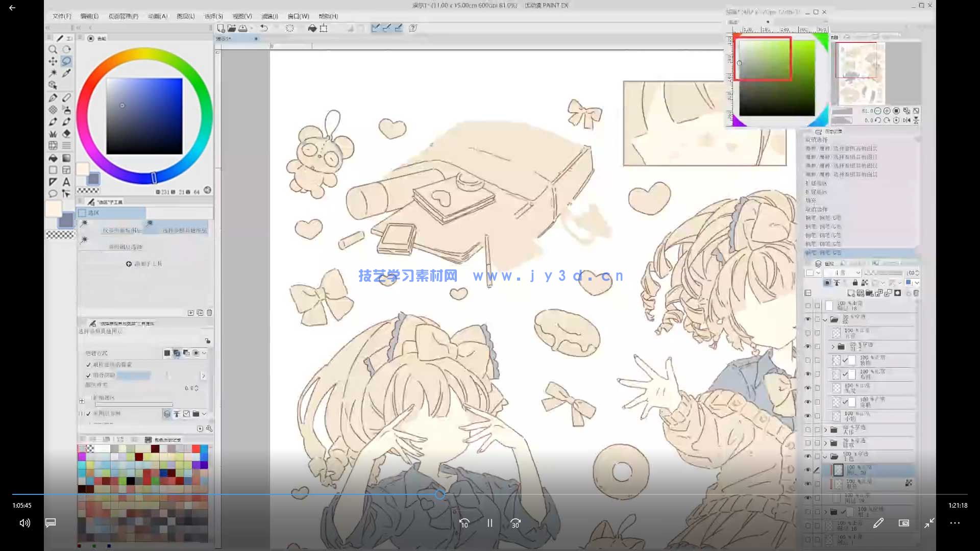Screen dimensions: 980x551
Task: Collapse the expanded 上色 layer folder
Action: coord(825,456)
